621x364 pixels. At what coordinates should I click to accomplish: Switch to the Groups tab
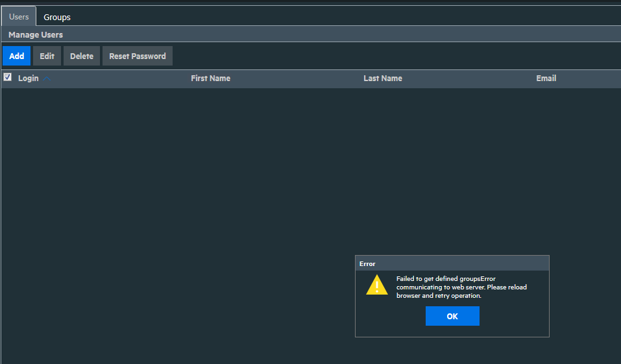[57, 17]
